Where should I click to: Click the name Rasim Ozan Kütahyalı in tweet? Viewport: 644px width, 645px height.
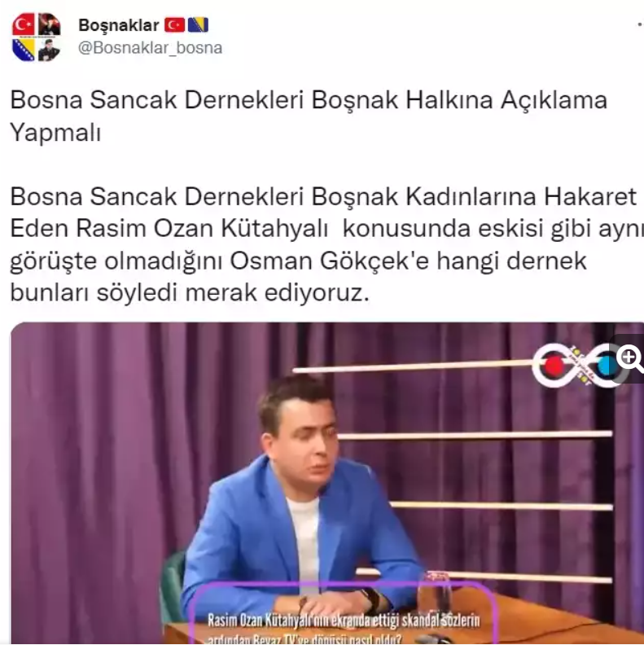click(x=202, y=229)
